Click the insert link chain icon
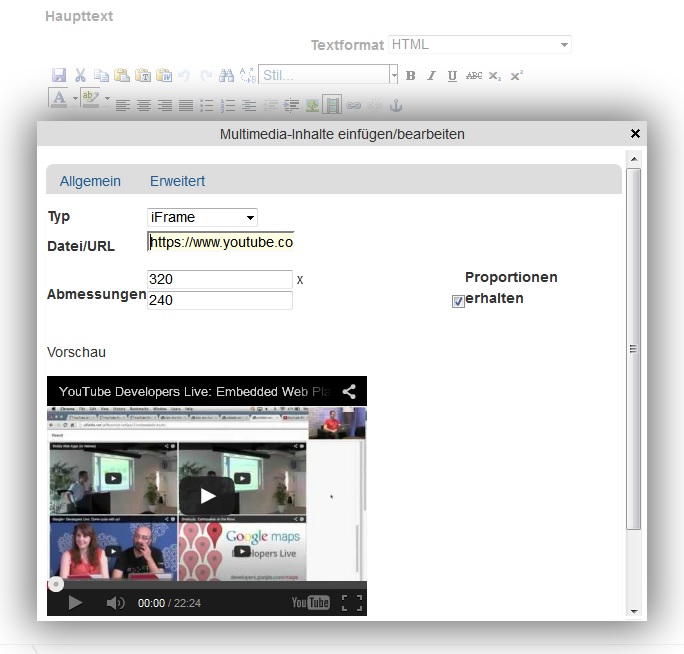 [353, 106]
